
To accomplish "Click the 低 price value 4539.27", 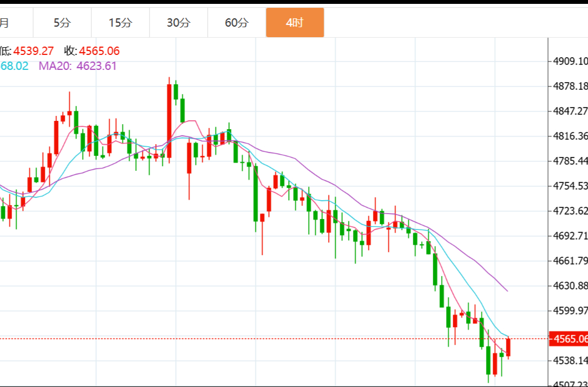I will pyautogui.click(x=34, y=51).
